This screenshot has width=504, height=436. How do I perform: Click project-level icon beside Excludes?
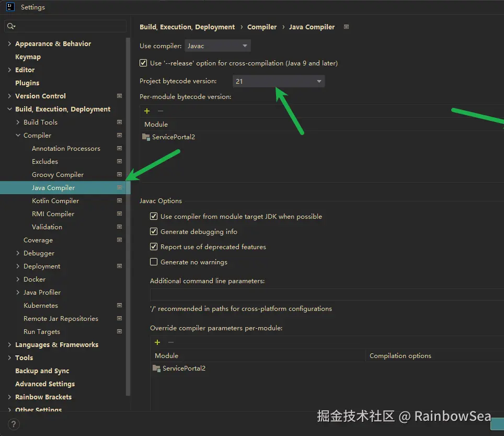[119, 161]
